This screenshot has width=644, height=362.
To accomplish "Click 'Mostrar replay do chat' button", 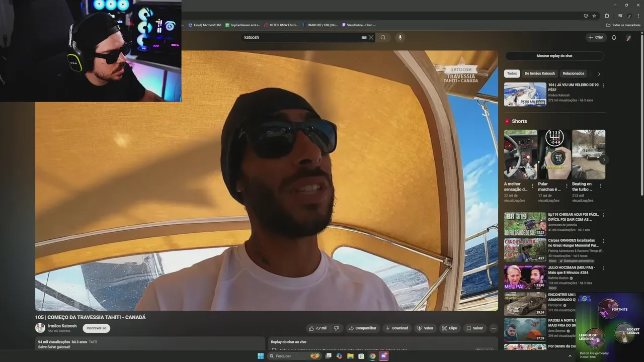I will [554, 56].
